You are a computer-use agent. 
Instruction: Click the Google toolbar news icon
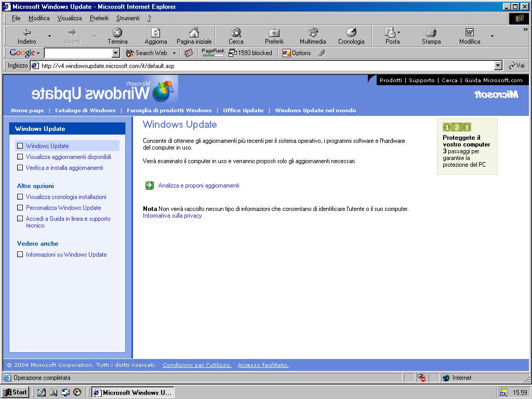(x=189, y=53)
